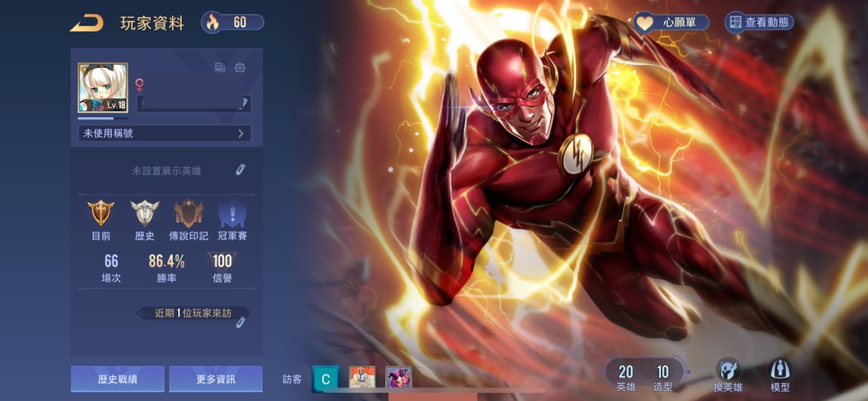This screenshot has width=868, height=401.
Task: Open the 心願單 wishlist
Action: pyautogui.click(x=672, y=23)
